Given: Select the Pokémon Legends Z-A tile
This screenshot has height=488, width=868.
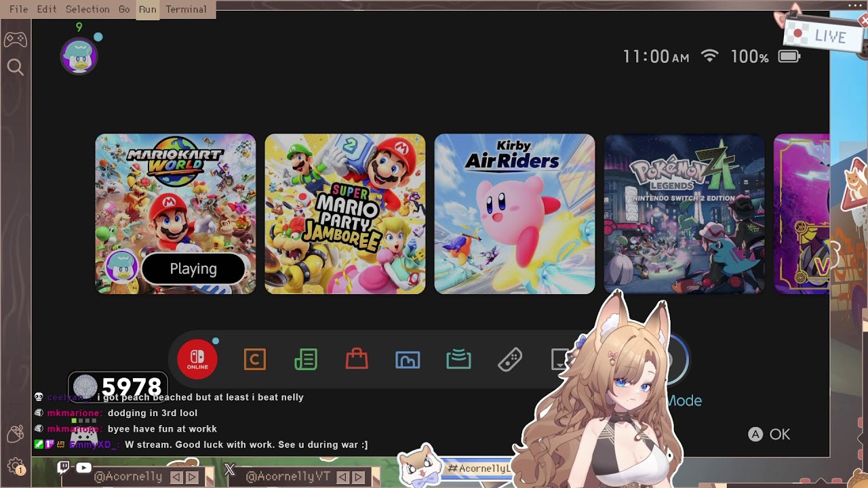Looking at the screenshot, I should point(684,213).
